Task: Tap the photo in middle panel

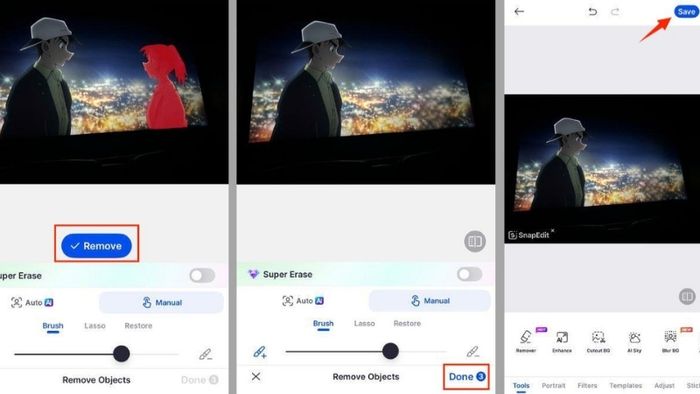Action: [x=366, y=92]
